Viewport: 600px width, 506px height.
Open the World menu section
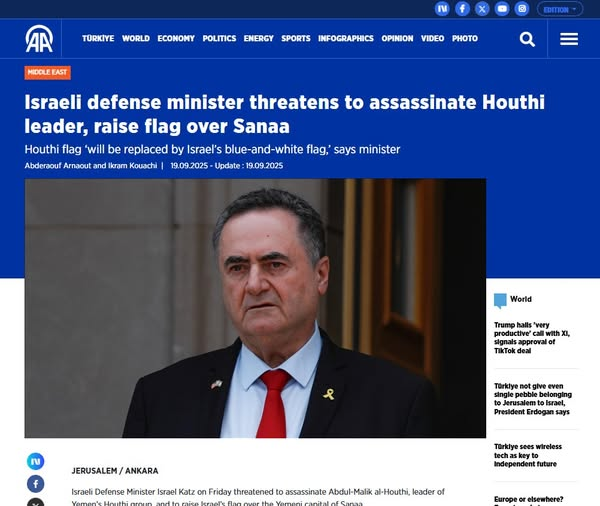(x=136, y=38)
